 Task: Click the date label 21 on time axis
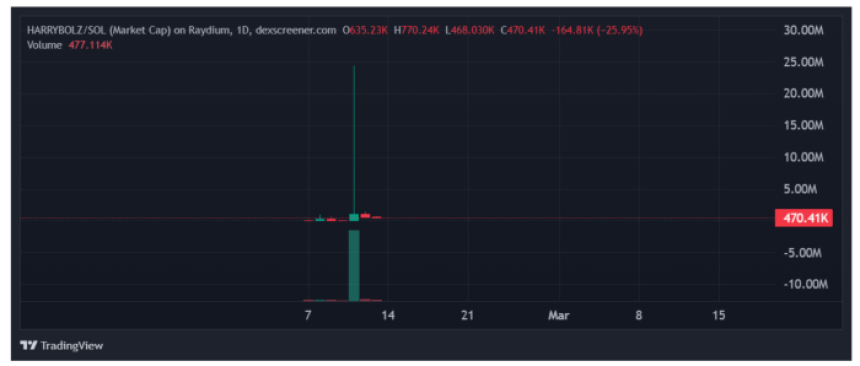point(468,316)
